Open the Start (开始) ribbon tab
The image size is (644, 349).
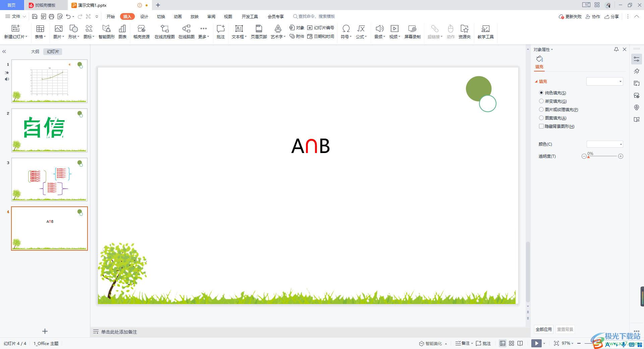(x=111, y=16)
